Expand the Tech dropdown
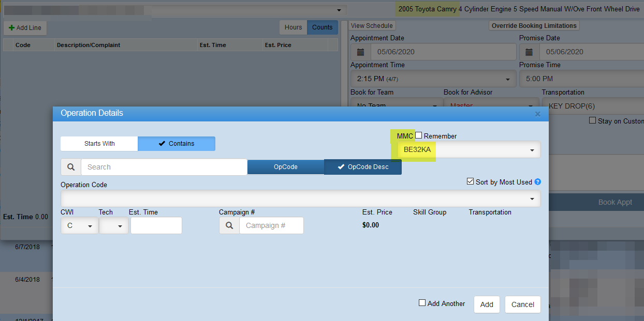This screenshot has width=644, height=321. (114, 226)
